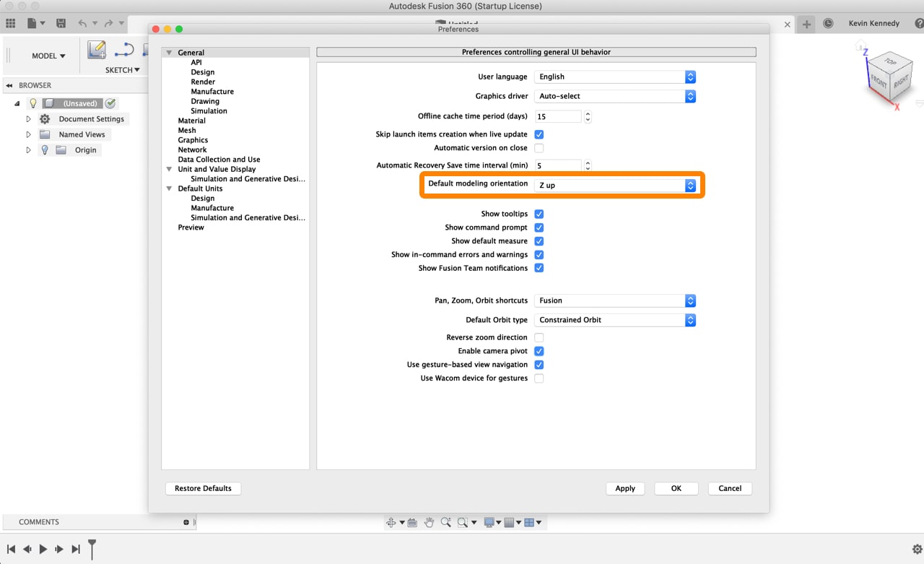
Task: Select the Pan hand tool
Action: click(x=429, y=522)
